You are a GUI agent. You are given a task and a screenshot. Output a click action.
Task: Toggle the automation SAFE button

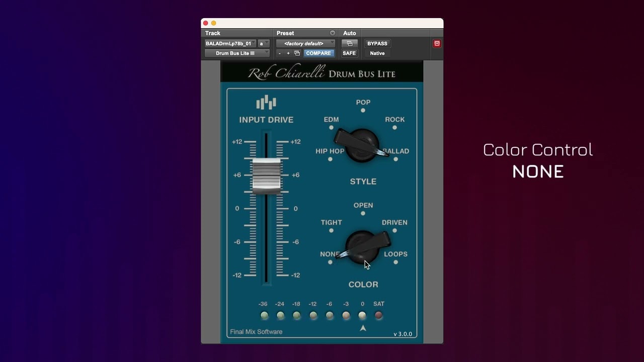(x=349, y=53)
